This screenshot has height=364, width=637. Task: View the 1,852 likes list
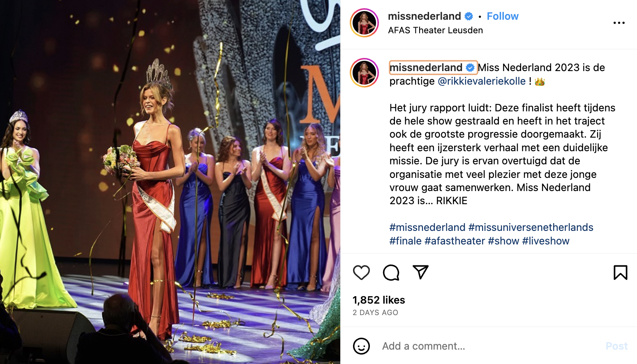coord(379,300)
